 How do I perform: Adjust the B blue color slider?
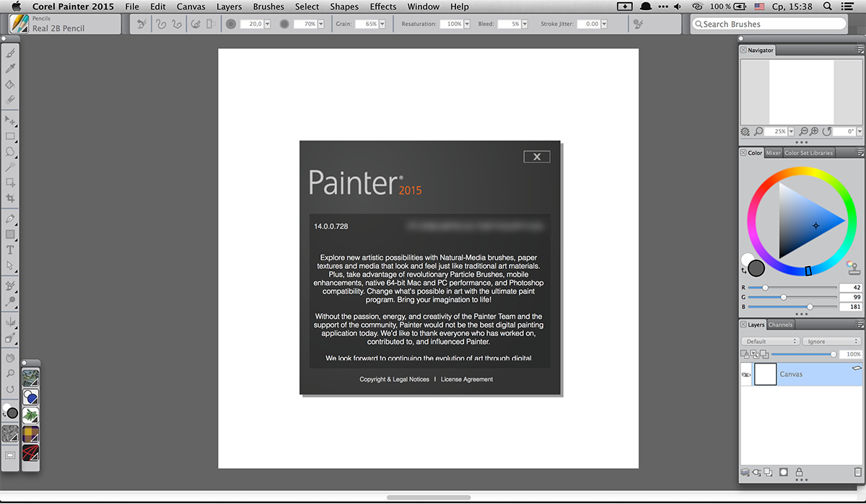pyautogui.click(x=792, y=306)
